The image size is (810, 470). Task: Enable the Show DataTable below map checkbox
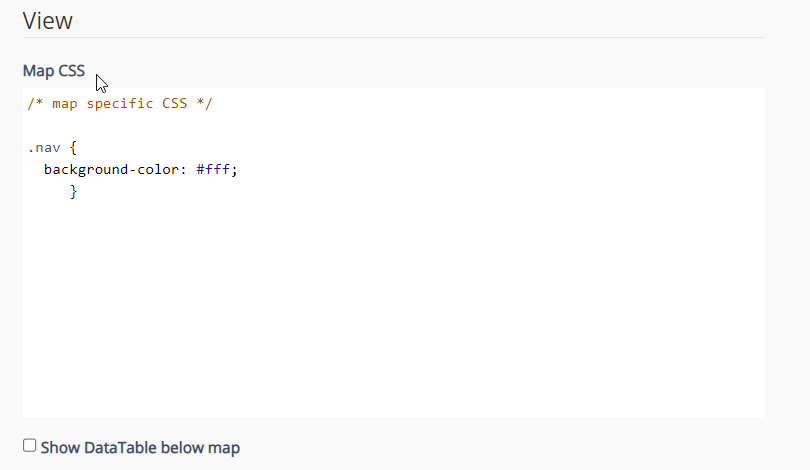[x=30, y=446]
